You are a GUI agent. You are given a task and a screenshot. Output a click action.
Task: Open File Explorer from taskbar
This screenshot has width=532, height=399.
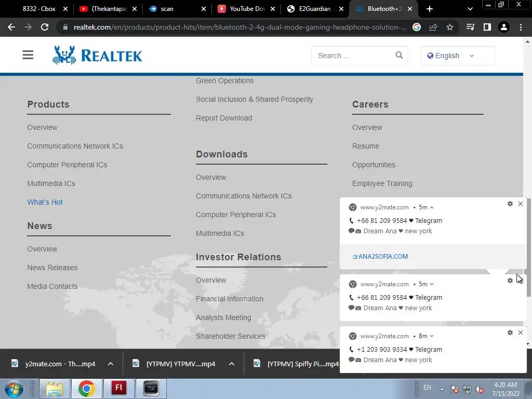tap(55, 389)
